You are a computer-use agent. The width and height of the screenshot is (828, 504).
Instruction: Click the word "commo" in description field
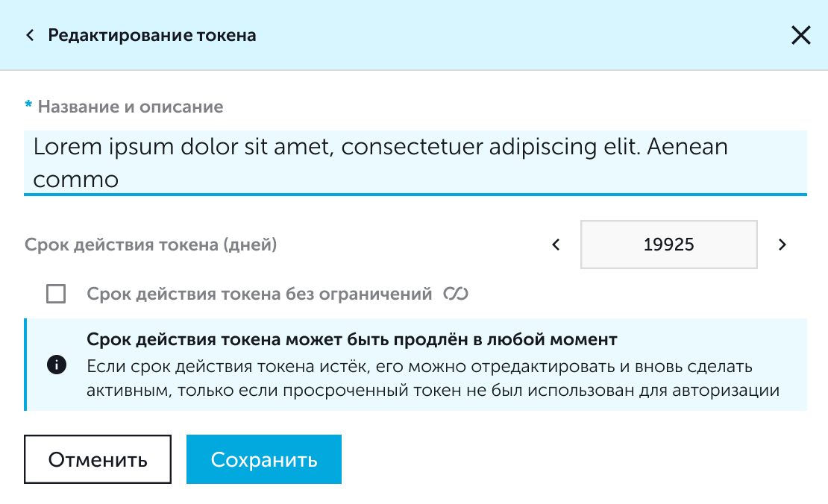pos(76,180)
